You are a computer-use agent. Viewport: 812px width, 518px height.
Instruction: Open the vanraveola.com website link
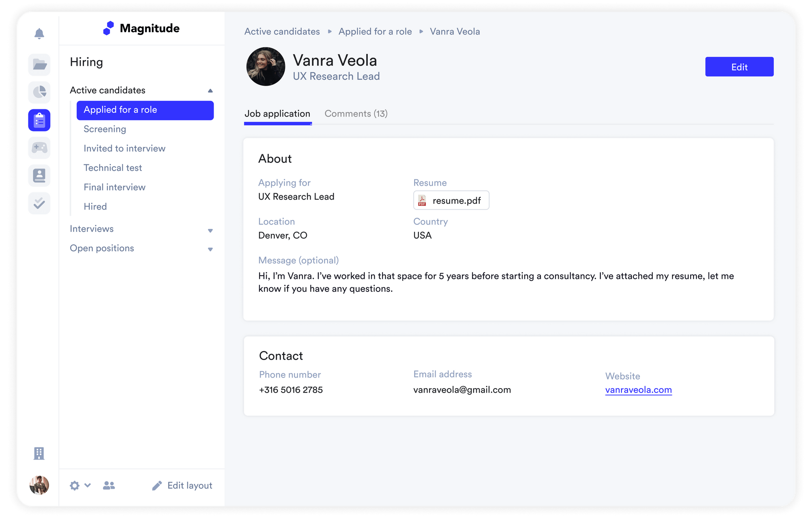coord(638,390)
